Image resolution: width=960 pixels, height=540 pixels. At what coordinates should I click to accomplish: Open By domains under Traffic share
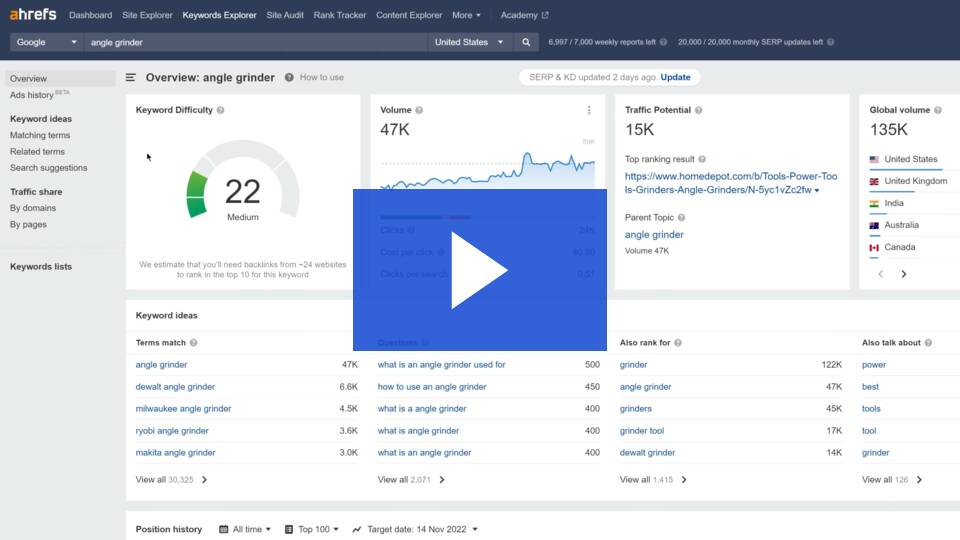(33, 208)
